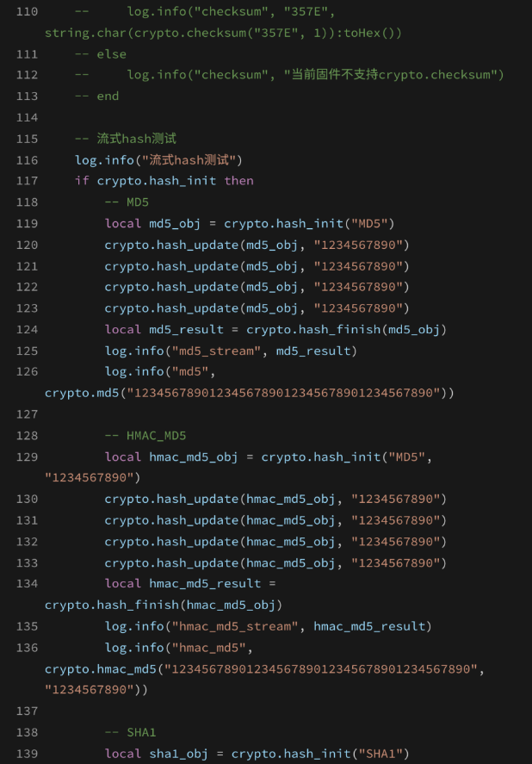Click the "hmac_md5_stream" string

point(235,626)
